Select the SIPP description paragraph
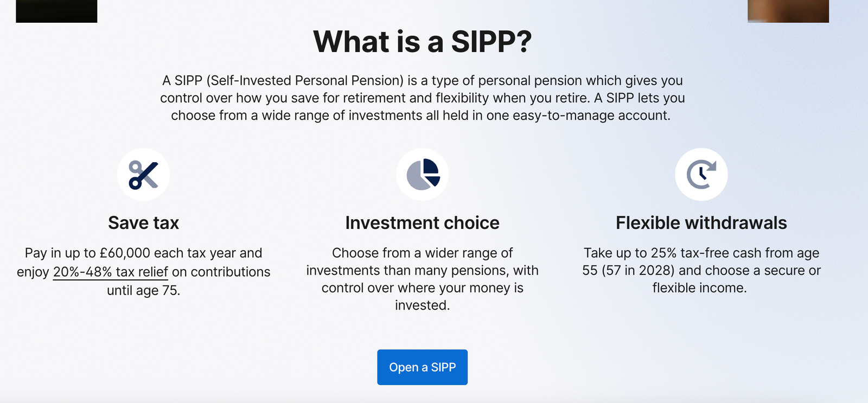Image resolution: width=868 pixels, height=403 pixels. pos(423,98)
